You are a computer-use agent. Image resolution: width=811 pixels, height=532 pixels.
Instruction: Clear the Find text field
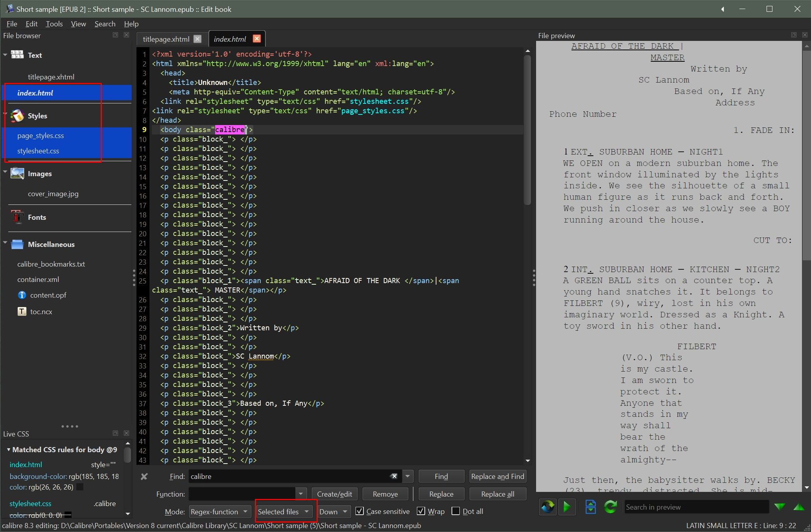coord(394,476)
